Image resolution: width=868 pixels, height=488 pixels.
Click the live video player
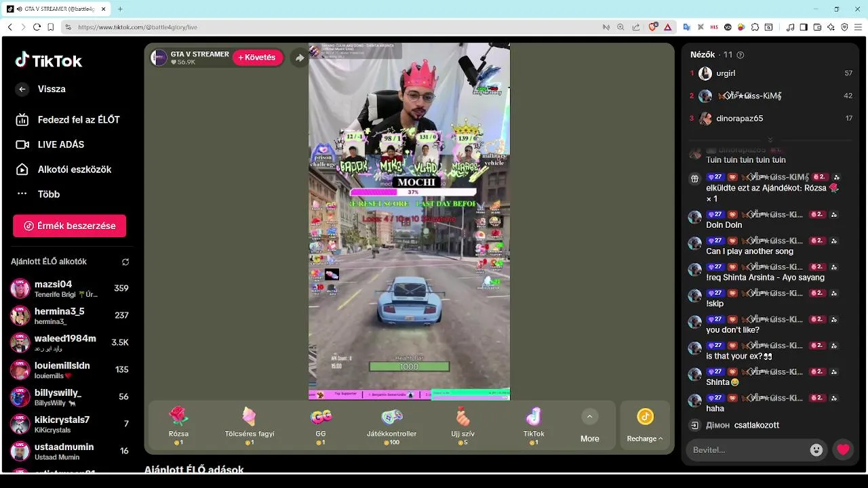tap(409, 222)
